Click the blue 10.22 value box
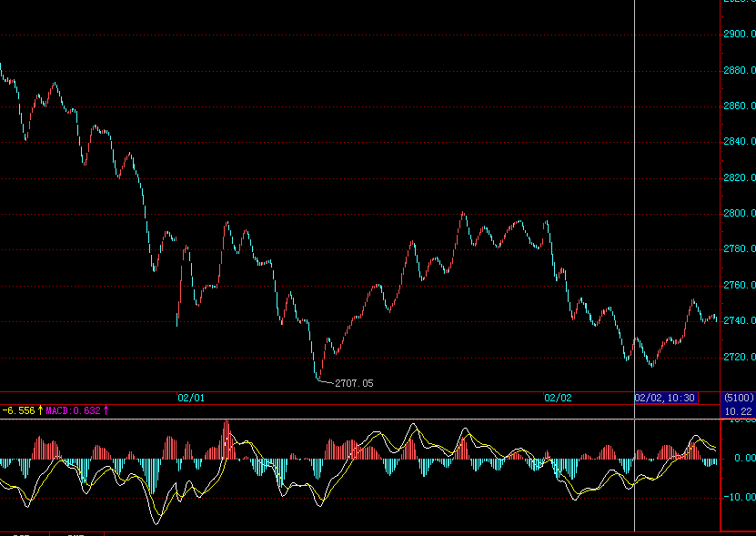The height and width of the screenshot is (536, 756). point(738,411)
